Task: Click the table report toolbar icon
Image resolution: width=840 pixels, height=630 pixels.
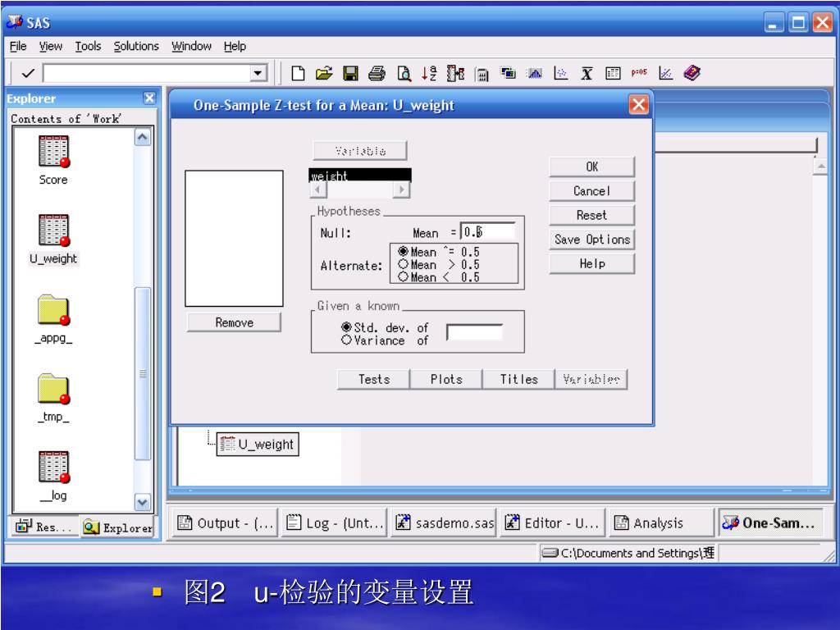Action: (613, 73)
